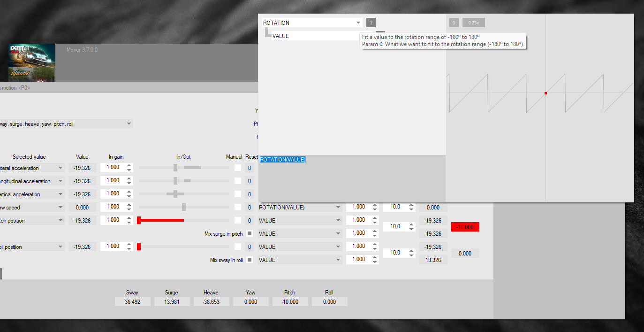Click the 0.23x zoom button above graph
Viewport: 644px width, 332px height.
(473, 23)
